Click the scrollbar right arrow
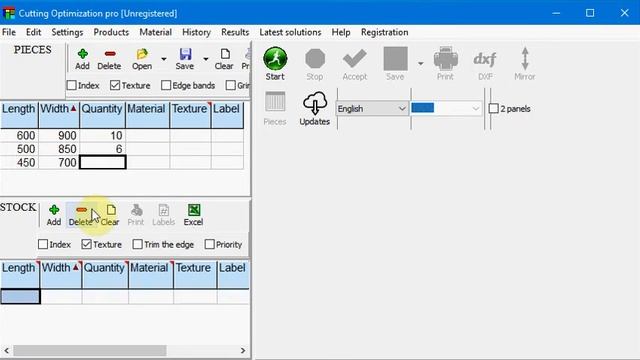Screen dimensions: 640x360 coord(243,350)
